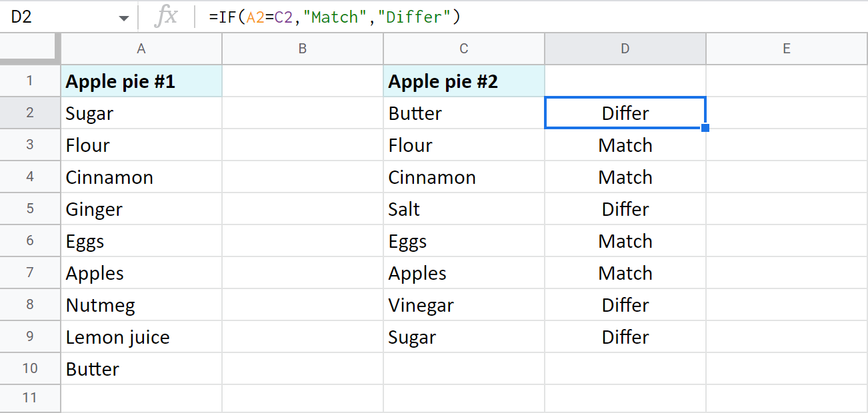
Task: Select column E header
Action: coord(787,49)
